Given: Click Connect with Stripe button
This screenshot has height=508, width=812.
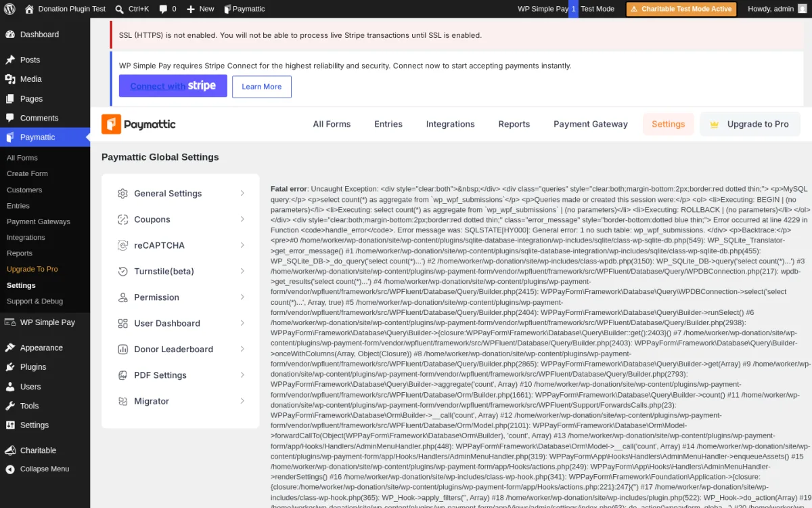Looking at the screenshot, I should point(173,86).
